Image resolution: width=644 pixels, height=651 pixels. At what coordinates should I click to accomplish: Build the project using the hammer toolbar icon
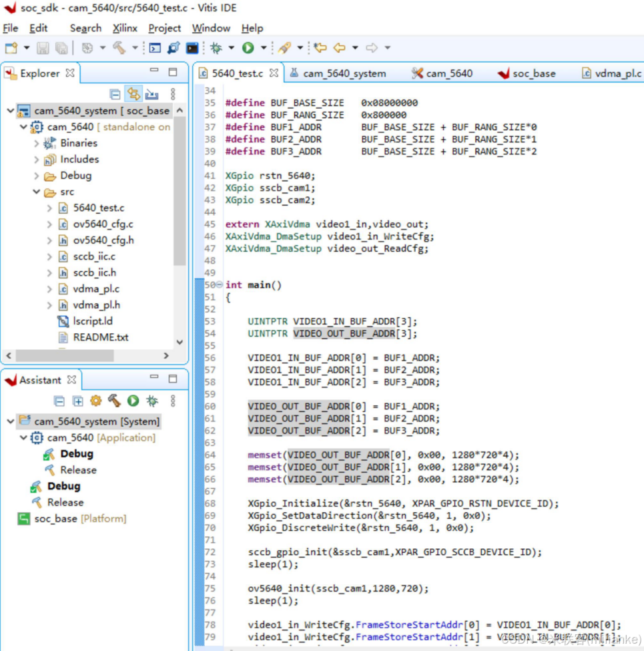[119, 47]
